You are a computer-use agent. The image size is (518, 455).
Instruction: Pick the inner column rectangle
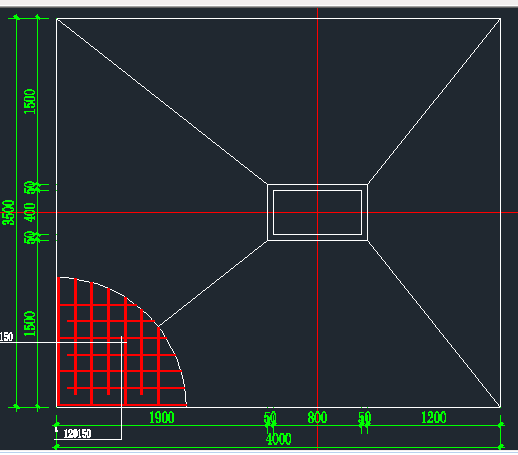point(317,212)
